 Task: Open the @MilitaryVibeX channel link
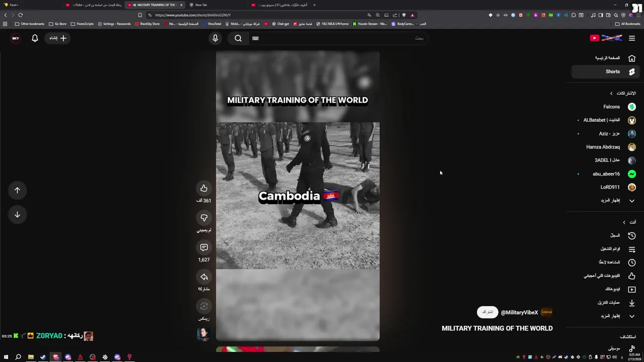(x=519, y=313)
